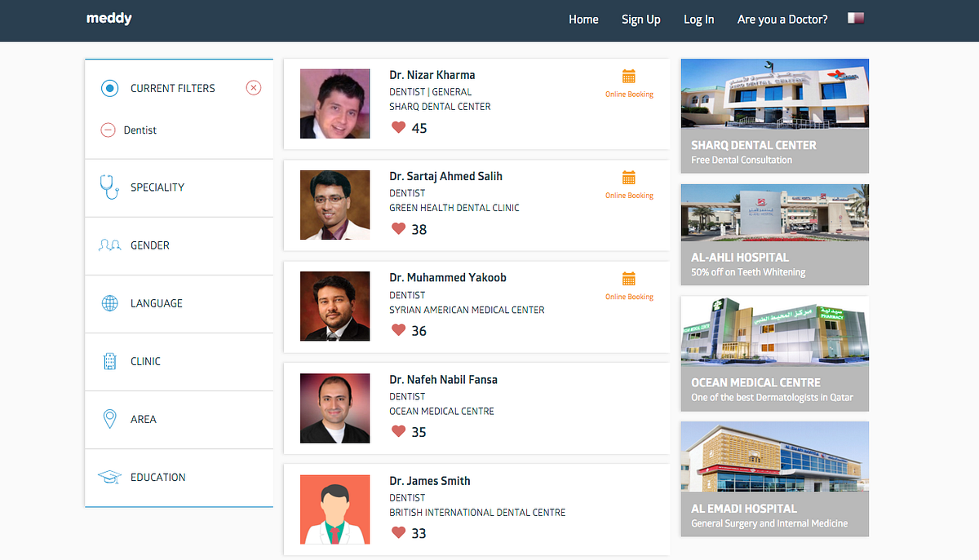Open the Home page
Image resolution: width=979 pixels, height=560 pixels.
(x=583, y=20)
